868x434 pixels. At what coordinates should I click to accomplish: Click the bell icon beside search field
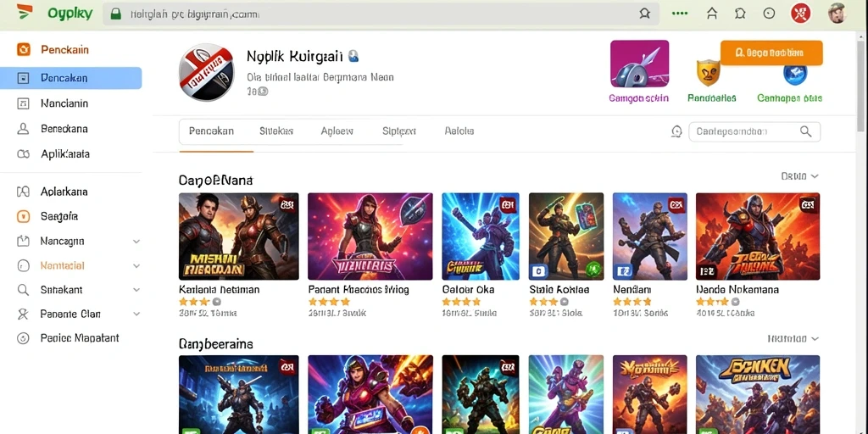676,131
